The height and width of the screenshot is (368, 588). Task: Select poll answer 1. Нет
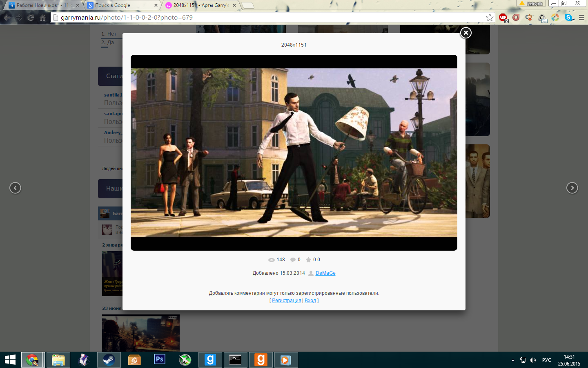coord(109,34)
